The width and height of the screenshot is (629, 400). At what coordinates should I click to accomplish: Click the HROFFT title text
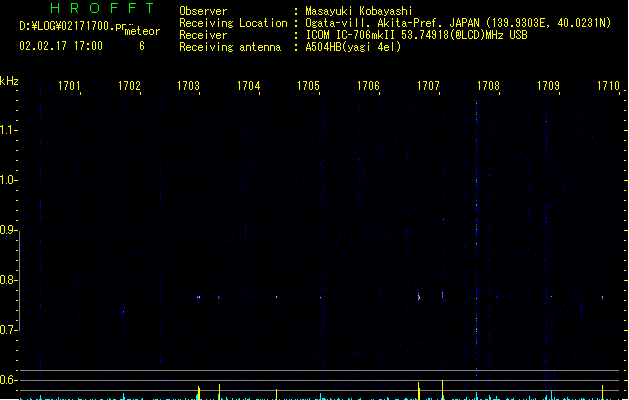[103, 8]
